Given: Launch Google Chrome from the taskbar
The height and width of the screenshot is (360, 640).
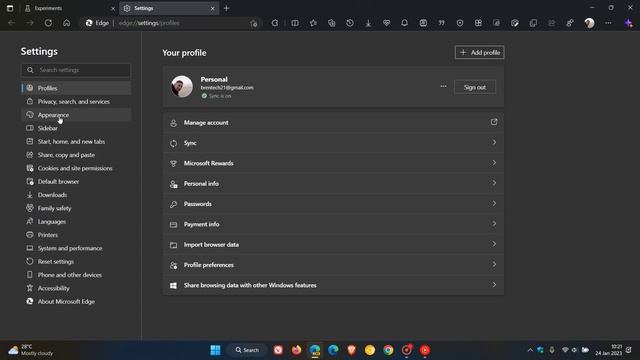Looking at the screenshot, I should 388,350.
